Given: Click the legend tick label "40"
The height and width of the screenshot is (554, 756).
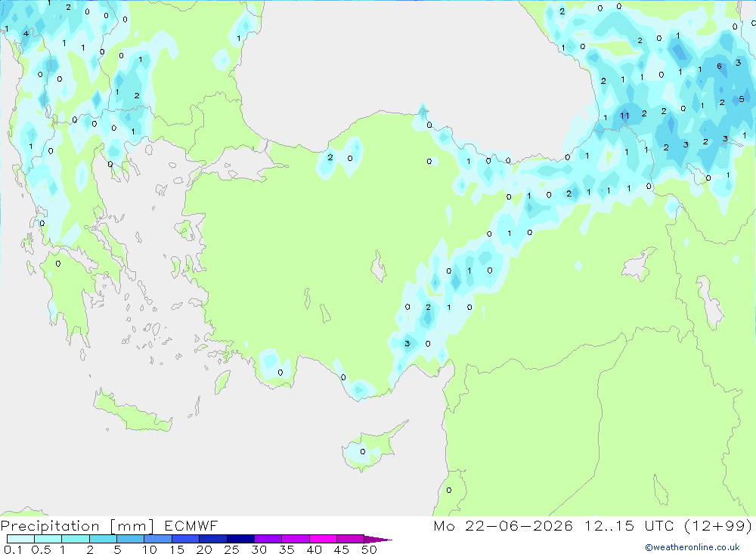Looking at the screenshot, I should [314, 549].
